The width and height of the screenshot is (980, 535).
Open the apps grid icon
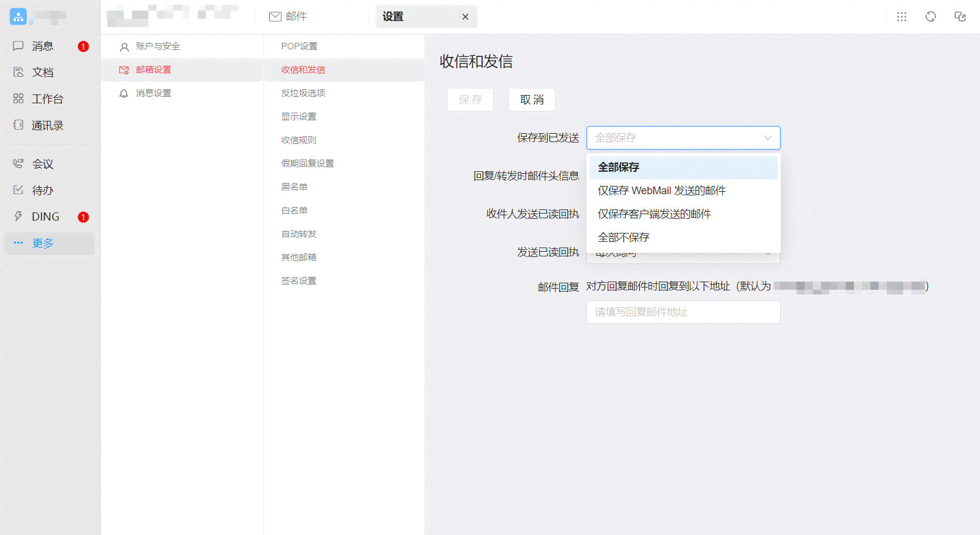click(901, 16)
